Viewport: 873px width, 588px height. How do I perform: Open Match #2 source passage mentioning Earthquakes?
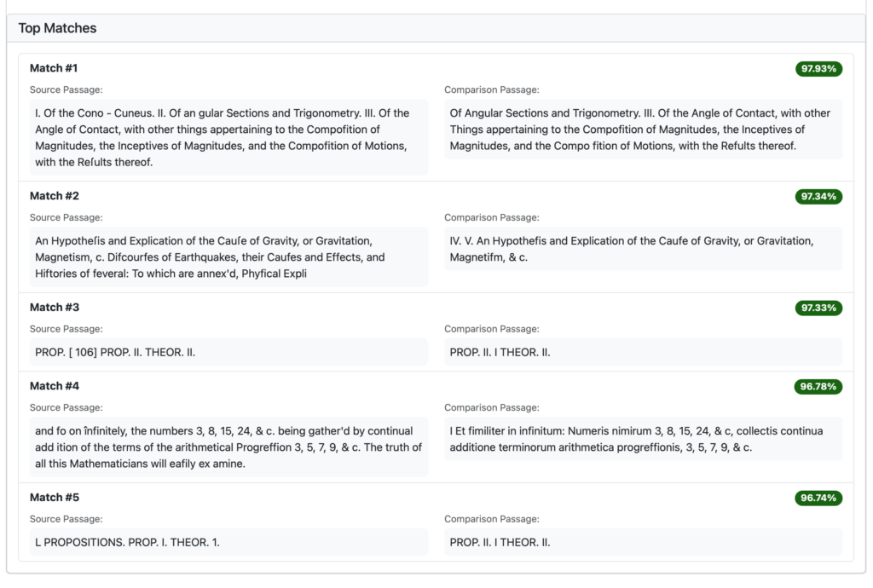tap(228, 257)
